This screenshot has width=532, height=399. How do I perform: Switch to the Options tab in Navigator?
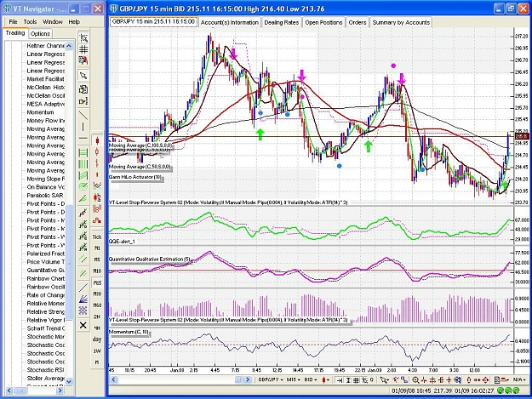(40, 33)
